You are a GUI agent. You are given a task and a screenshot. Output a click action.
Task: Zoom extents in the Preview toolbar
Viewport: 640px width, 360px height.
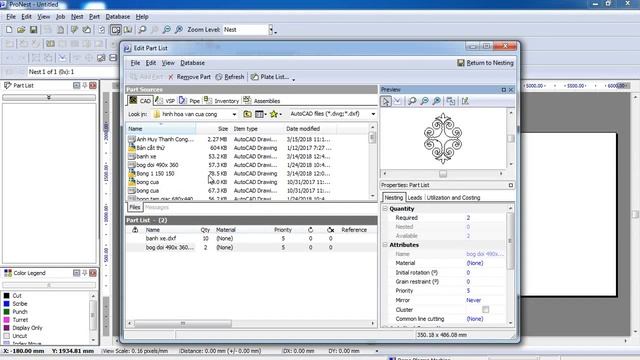click(x=437, y=101)
